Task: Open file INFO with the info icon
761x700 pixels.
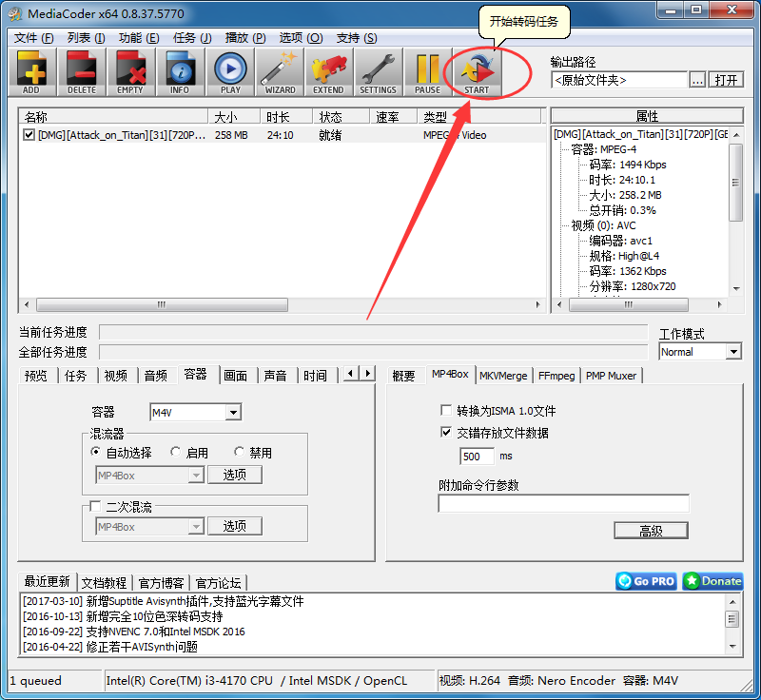Action: tap(180, 71)
